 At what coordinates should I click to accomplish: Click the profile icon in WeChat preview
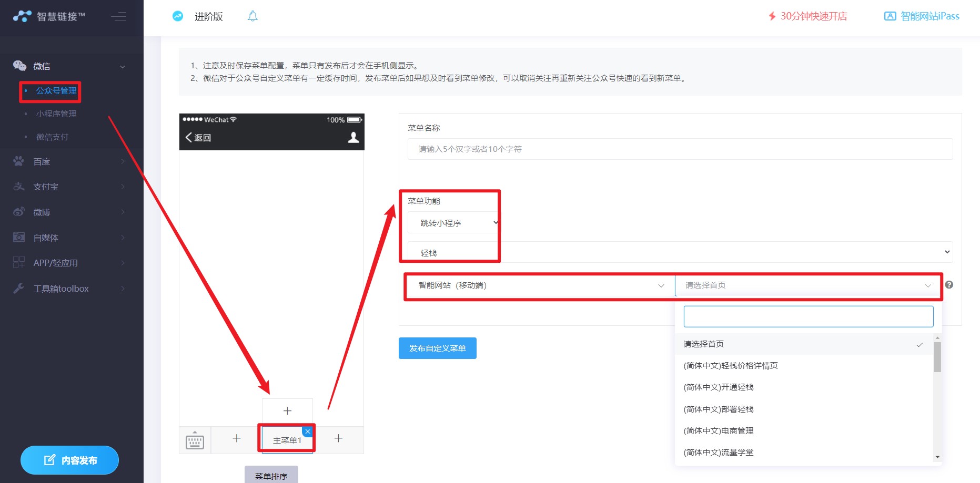[353, 137]
